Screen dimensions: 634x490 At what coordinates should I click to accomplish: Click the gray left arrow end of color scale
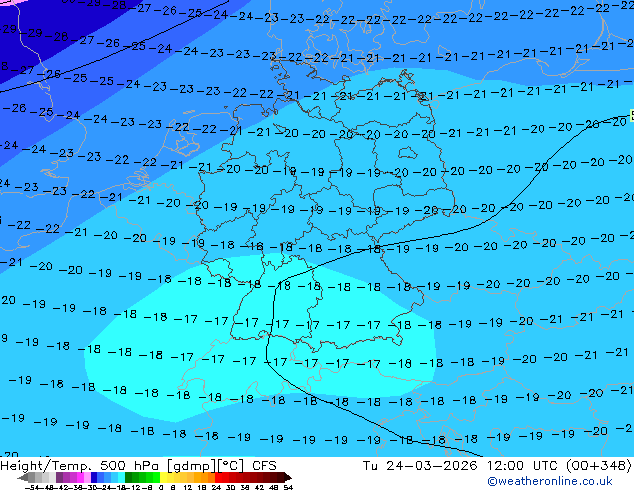click(23, 478)
